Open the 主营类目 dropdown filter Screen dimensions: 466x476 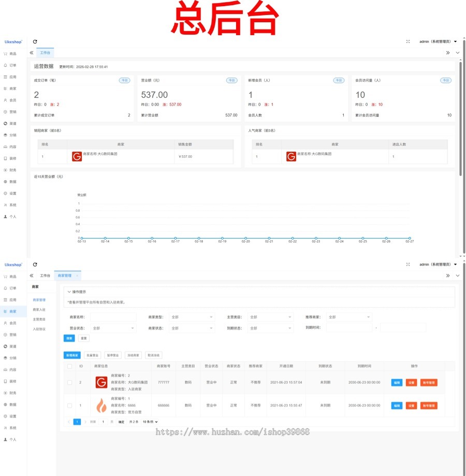pyautogui.click(x=271, y=317)
